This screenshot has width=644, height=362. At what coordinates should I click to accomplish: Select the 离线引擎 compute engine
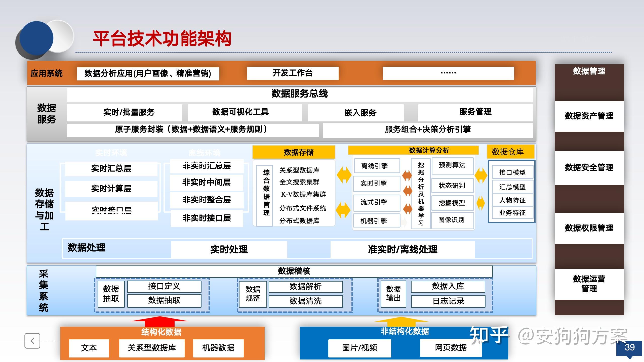click(376, 166)
